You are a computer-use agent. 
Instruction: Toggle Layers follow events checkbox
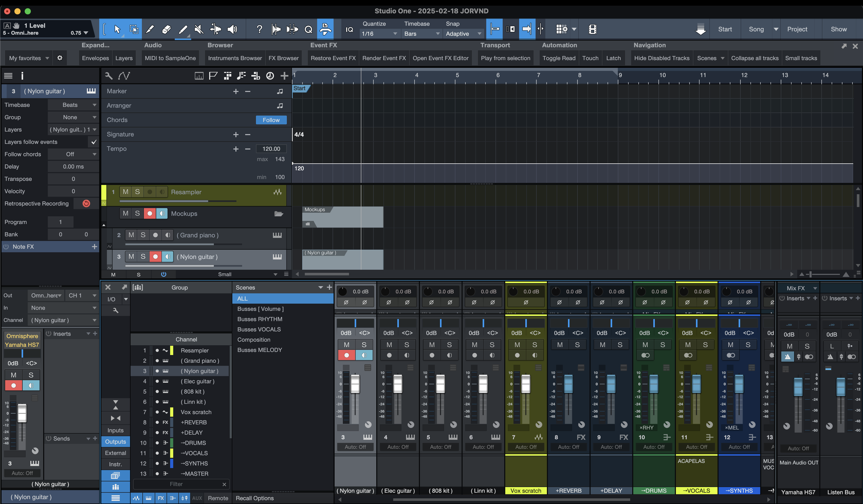(x=94, y=142)
